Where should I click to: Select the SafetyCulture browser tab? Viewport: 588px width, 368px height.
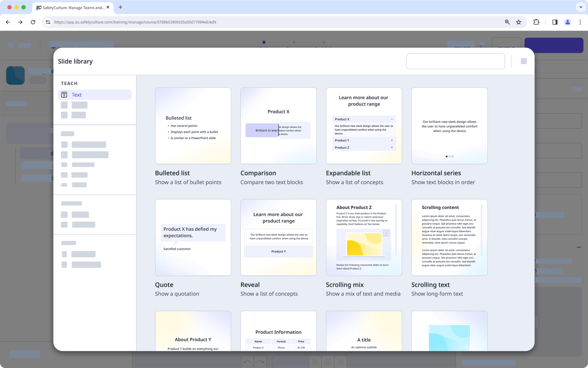point(72,7)
